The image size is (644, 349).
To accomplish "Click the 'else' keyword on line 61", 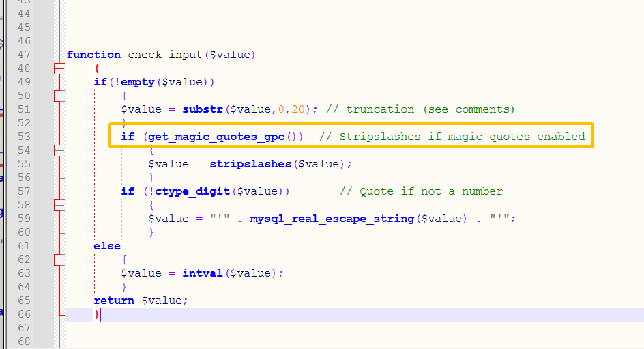I will point(107,246).
